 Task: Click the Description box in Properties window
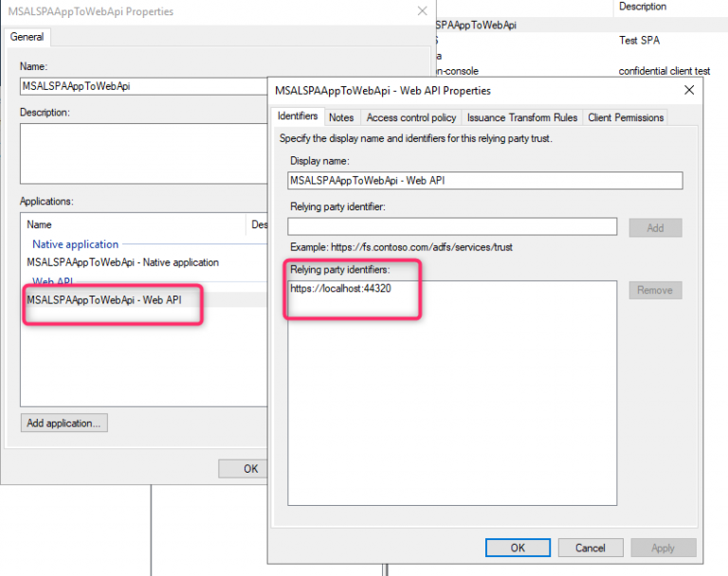pyautogui.click(x=144, y=153)
